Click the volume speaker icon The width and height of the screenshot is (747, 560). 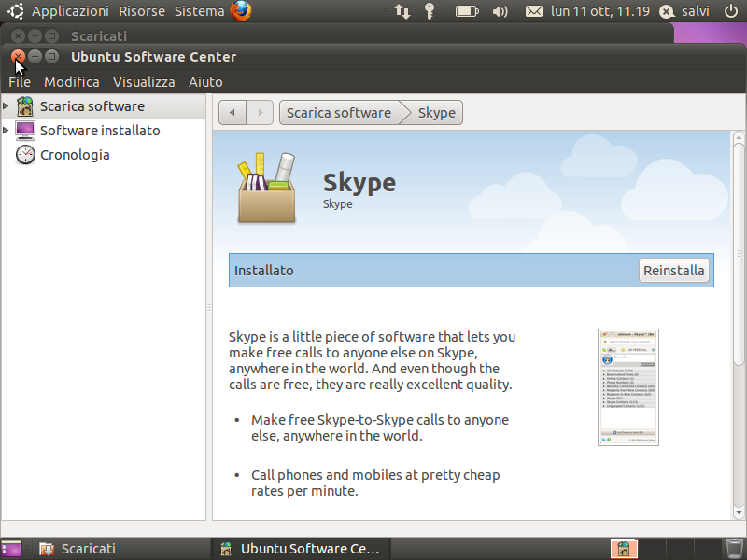pos(500,11)
